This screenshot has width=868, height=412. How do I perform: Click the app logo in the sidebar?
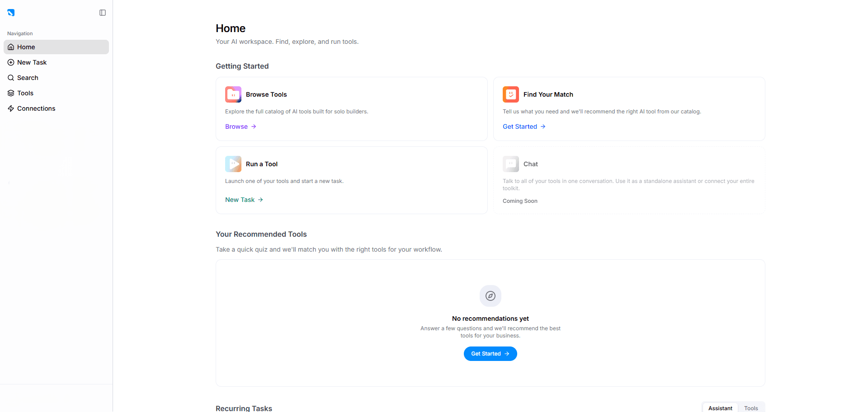(x=11, y=13)
